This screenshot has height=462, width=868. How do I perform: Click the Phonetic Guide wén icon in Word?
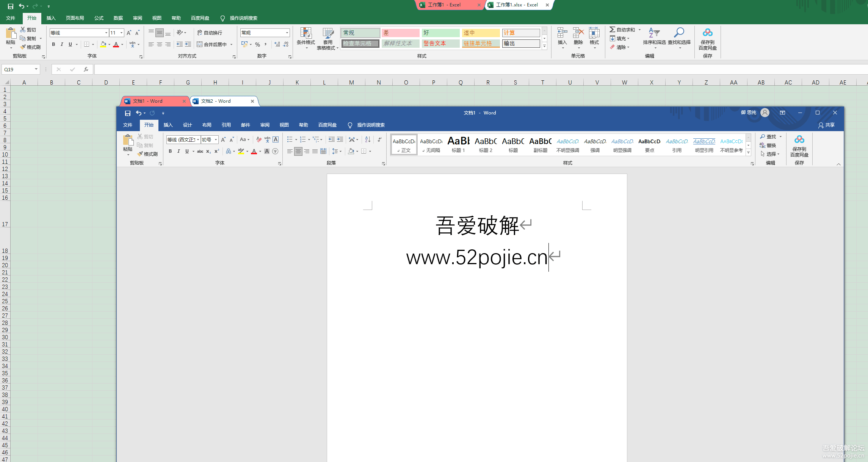[267, 139]
